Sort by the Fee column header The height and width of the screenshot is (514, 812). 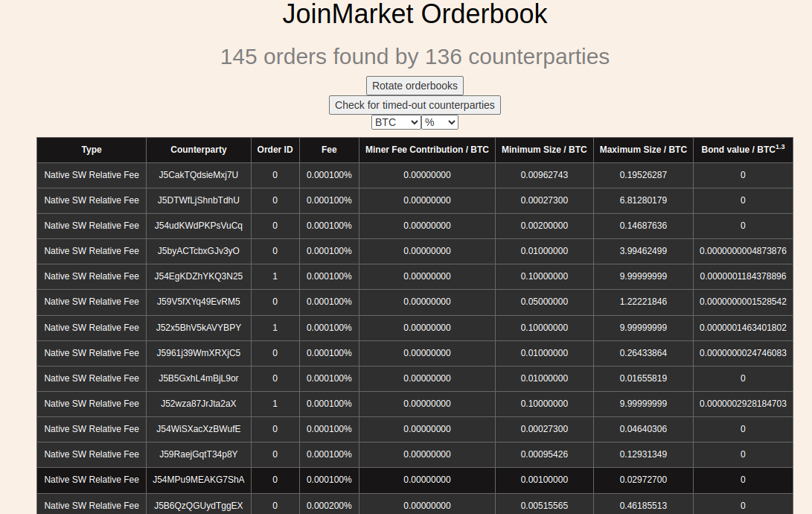(329, 150)
